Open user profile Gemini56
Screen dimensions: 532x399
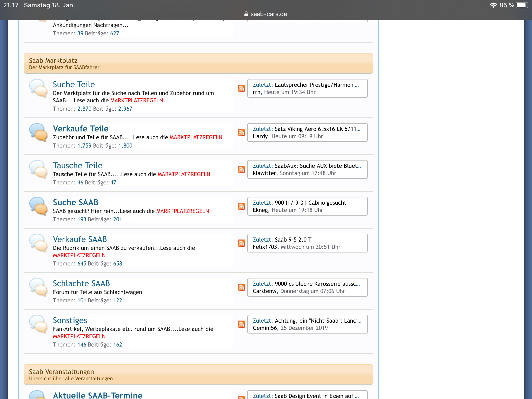coord(265,328)
